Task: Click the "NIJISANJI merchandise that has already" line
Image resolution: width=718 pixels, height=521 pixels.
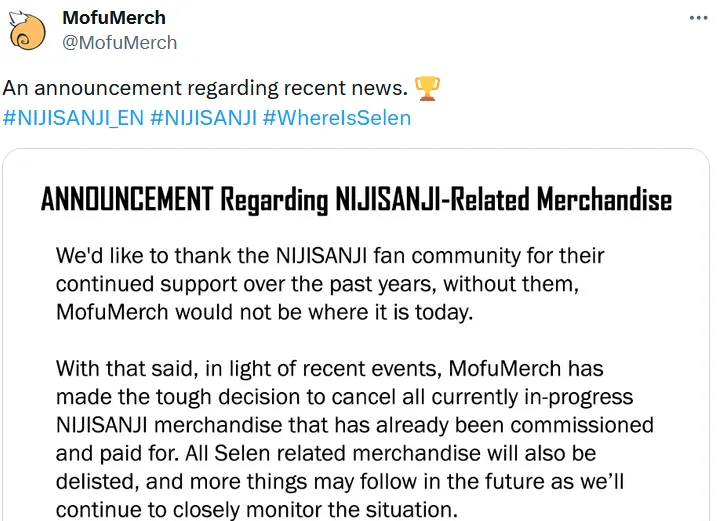Action: coord(354,425)
